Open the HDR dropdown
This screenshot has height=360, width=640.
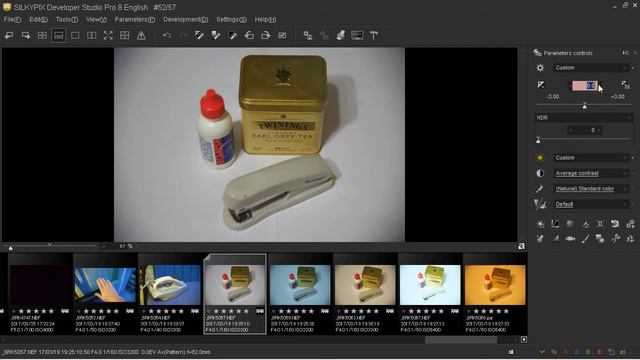[x=583, y=118]
